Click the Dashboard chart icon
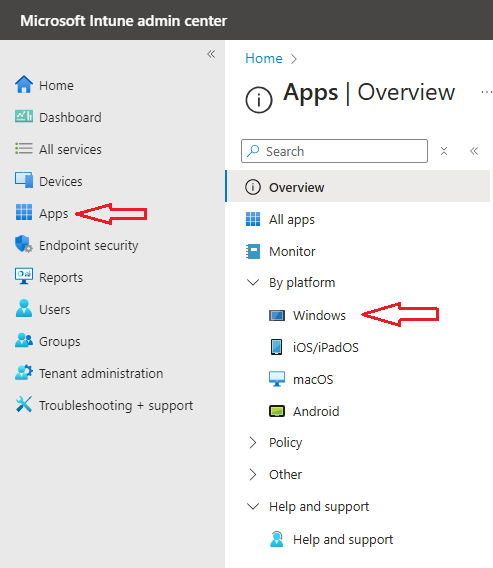 pos(24,116)
